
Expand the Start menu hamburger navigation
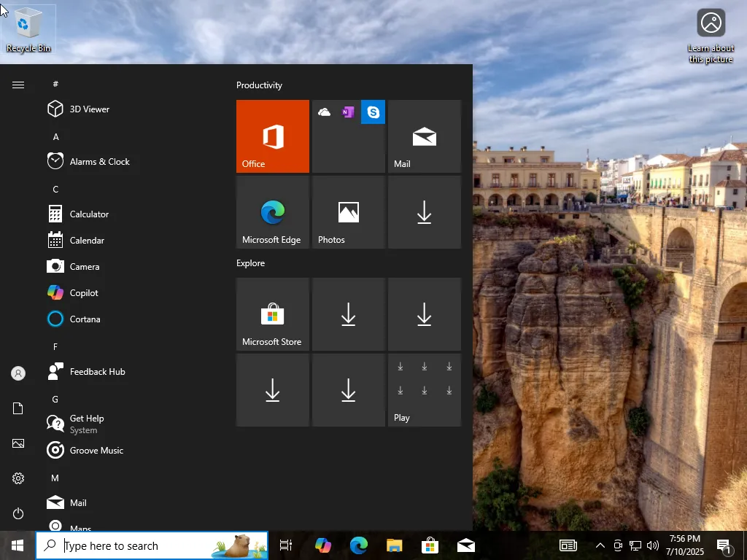pyautogui.click(x=18, y=85)
